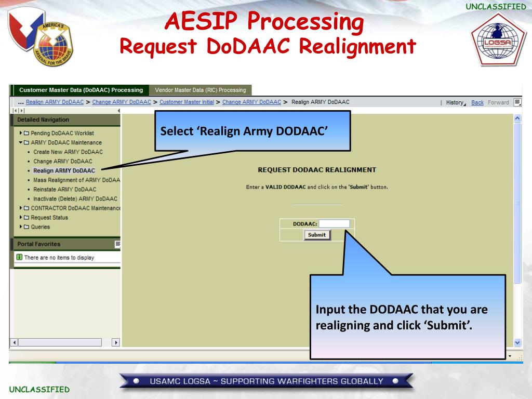Collapse navigation panel with small arrow
The image size is (532, 399).
pyautogui.click(x=119, y=111)
